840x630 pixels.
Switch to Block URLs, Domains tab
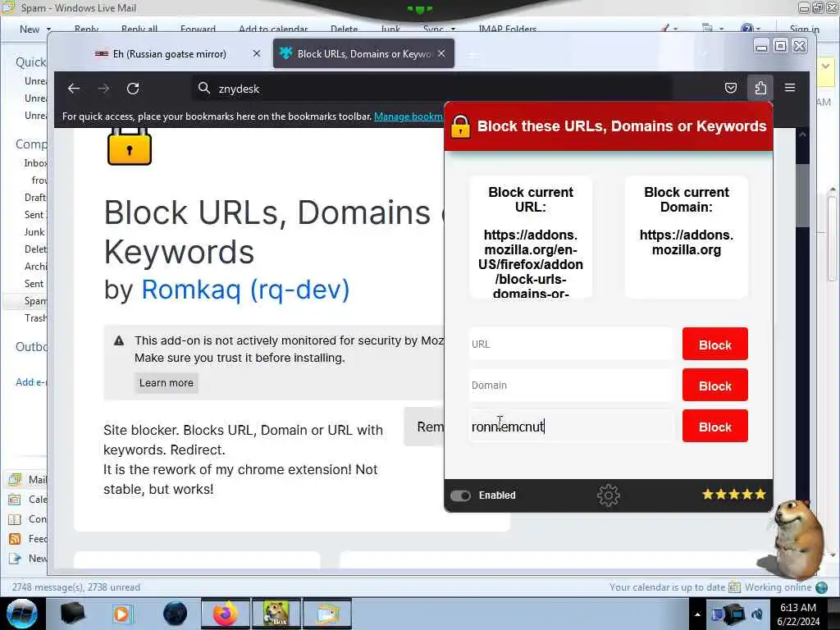click(x=363, y=53)
